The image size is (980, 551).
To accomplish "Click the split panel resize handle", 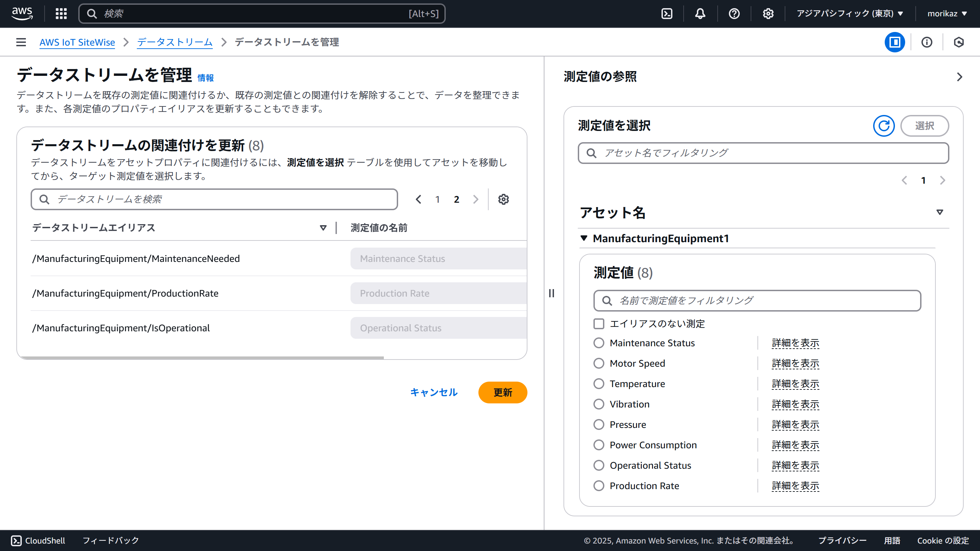I will coord(552,293).
